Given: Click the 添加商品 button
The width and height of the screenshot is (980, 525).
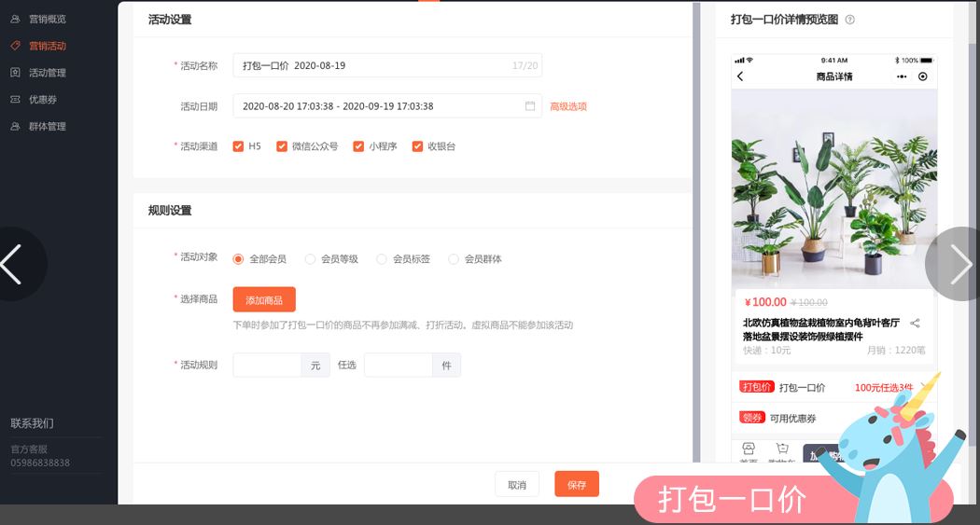Looking at the screenshot, I should tap(264, 299).
